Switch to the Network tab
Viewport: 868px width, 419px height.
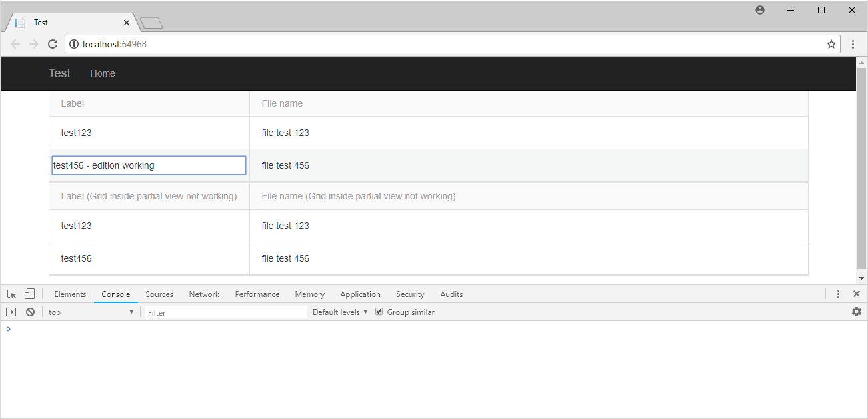pos(204,294)
